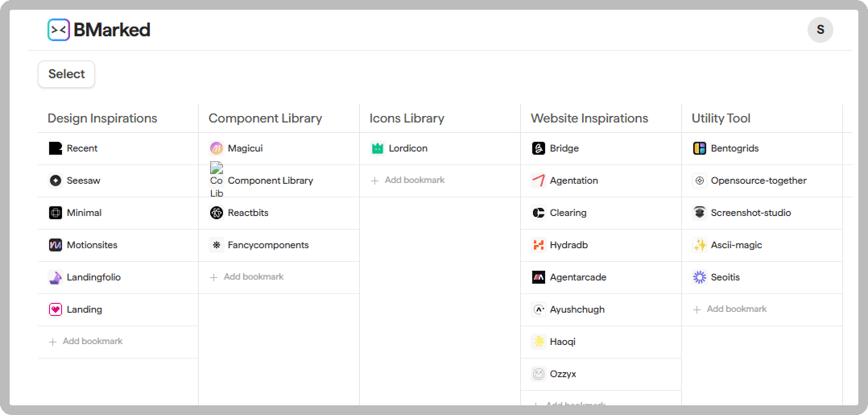Image resolution: width=868 pixels, height=415 pixels.
Task: Click the Magicui bookmark favicon
Action: 217,148
